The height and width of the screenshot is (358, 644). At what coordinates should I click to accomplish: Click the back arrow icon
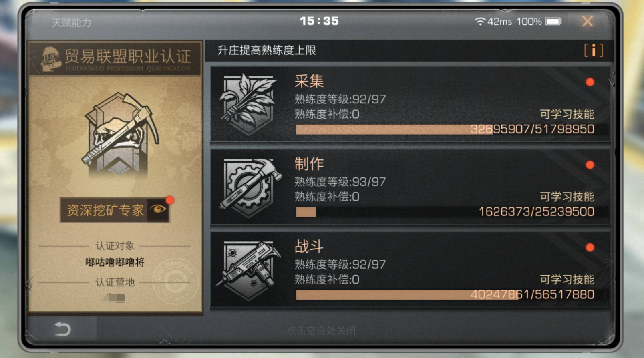(62, 329)
